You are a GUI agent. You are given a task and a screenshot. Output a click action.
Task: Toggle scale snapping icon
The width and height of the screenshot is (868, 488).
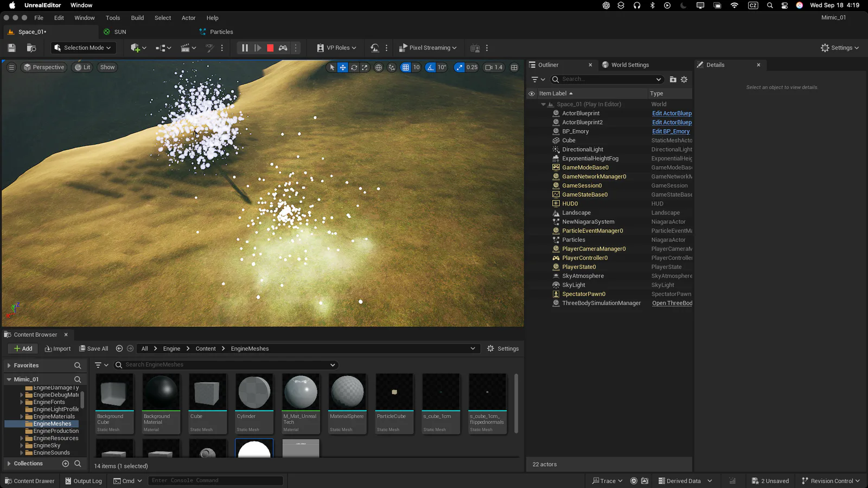pos(459,67)
